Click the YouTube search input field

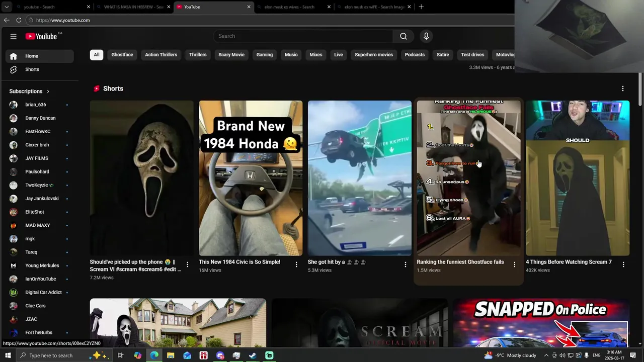click(x=303, y=36)
